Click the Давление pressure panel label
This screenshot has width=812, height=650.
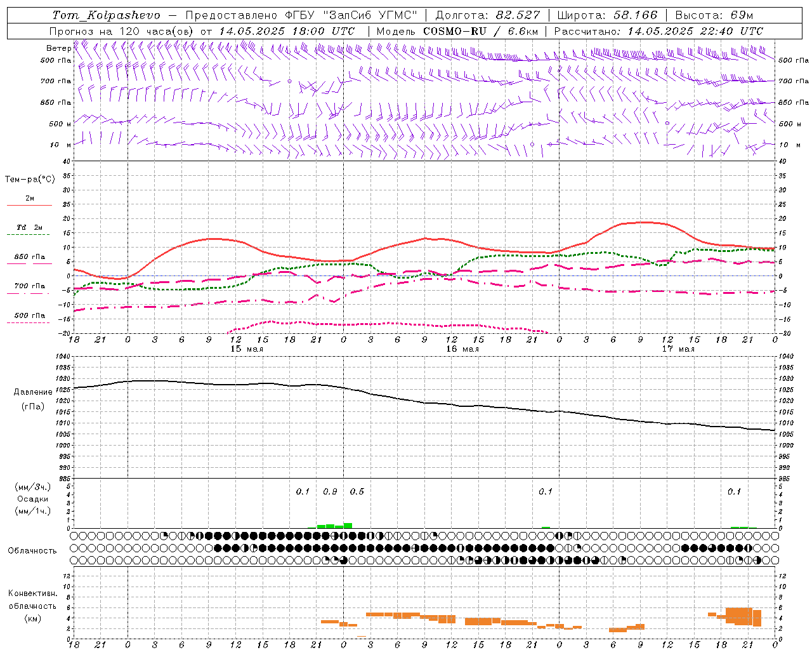33,392
